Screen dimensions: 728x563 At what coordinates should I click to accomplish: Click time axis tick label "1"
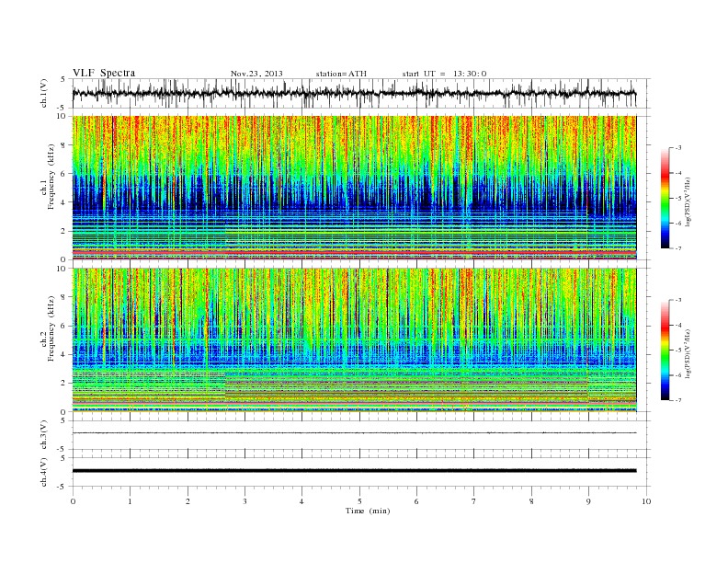coord(130,501)
